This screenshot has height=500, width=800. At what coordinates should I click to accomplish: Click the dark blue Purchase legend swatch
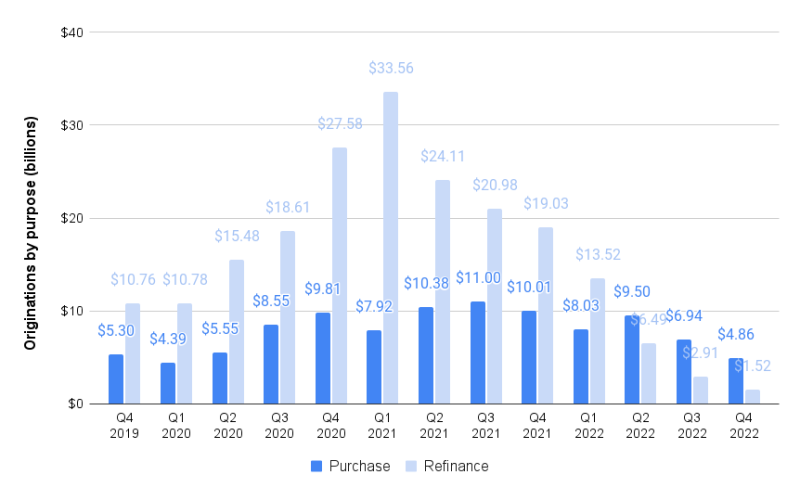(x=317, y=466)
